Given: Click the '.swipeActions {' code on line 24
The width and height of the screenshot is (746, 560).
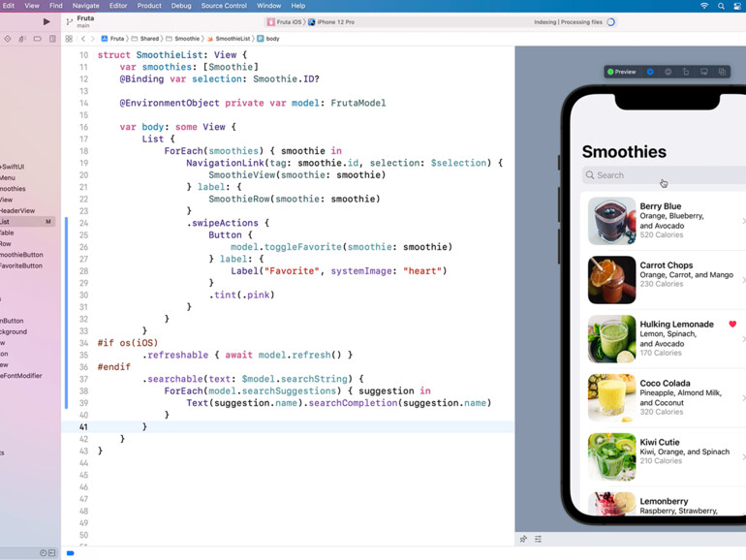Looking at the screenshot, I should coord(228,223).
